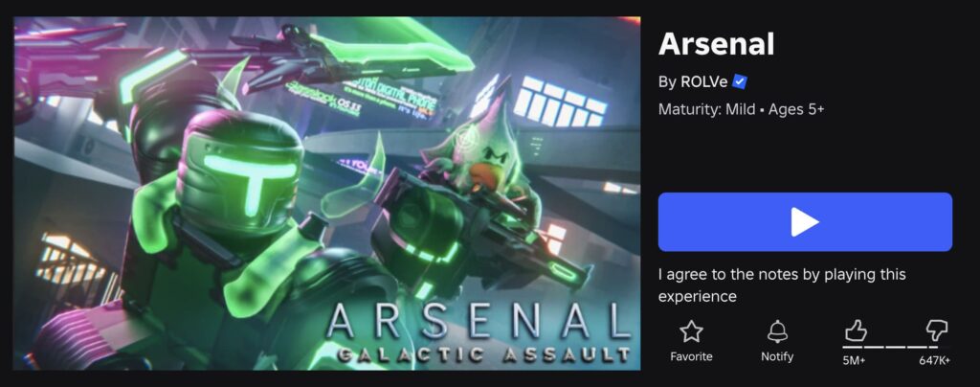
Task: Click the blue verified badge beside ROLVe
Action: pyautogui.click(x=740, y=81)
